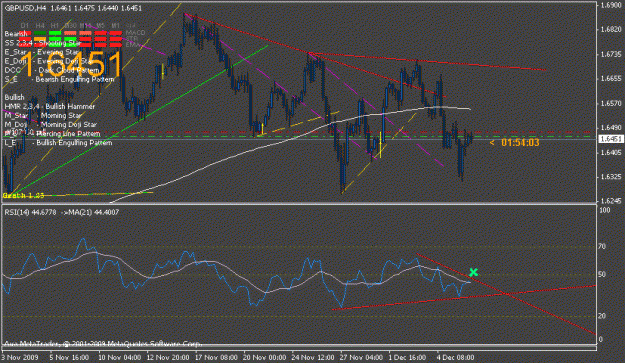Screen dimensions: 625x363
Task: Click the Bullish heading in the legend
Action: [14, 97]
